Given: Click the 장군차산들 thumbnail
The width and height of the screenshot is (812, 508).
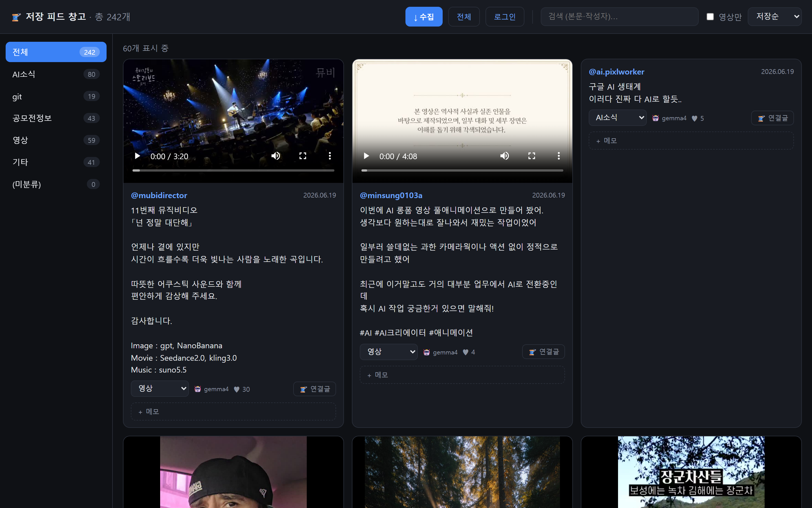Looking at the screenshot, I should [691, 472].
